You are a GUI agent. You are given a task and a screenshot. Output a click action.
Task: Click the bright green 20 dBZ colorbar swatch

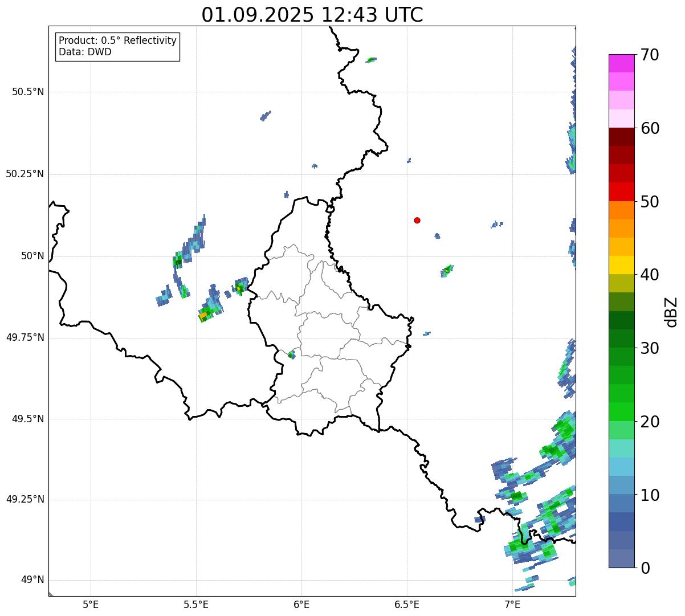coord(621,411)
